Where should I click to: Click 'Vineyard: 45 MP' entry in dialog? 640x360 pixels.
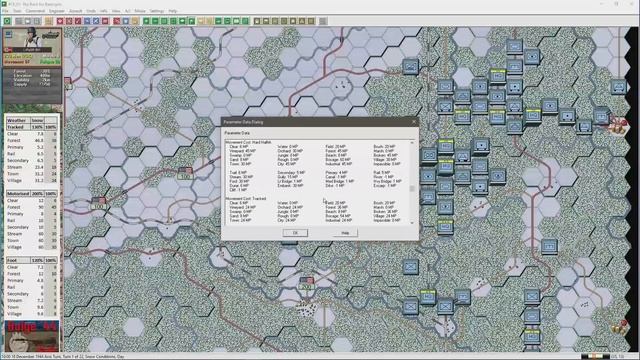242,151
